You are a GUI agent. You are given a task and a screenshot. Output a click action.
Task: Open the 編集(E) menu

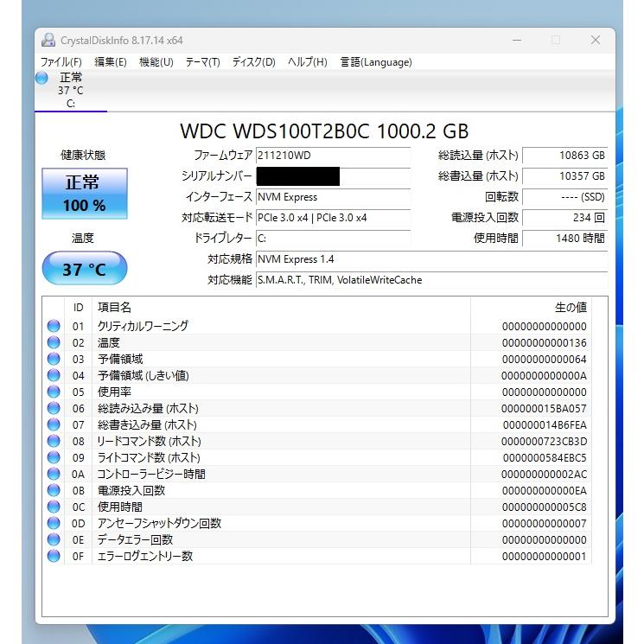tap(110, 62)
